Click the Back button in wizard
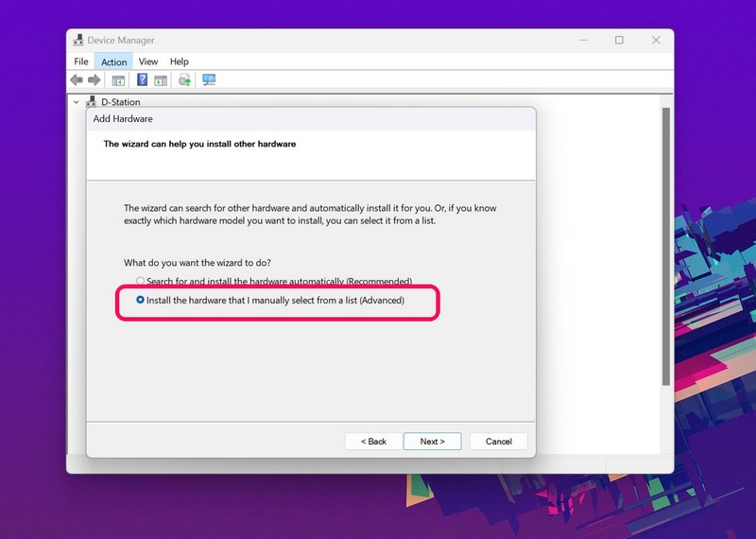The height and width of the screenshot is (539, 756). [x=373, y=441]
